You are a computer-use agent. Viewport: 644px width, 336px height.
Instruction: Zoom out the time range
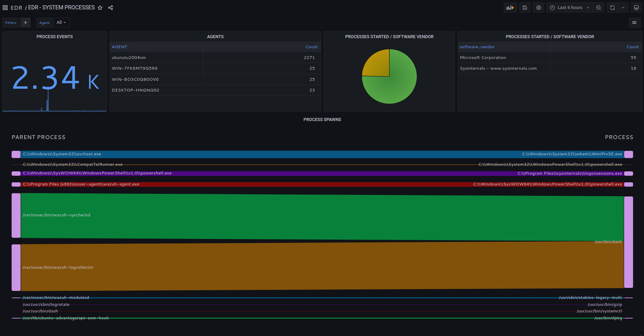(x=599, y=8)
